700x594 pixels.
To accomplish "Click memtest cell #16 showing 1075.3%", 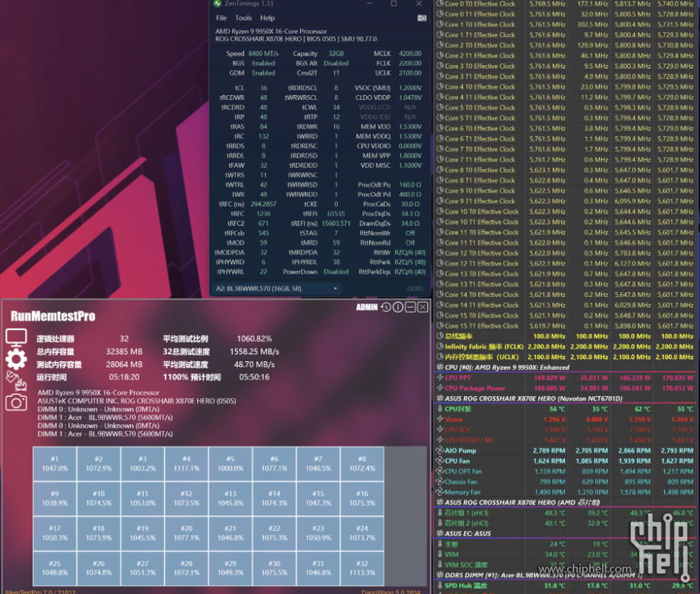I will [x=362, y=498].
